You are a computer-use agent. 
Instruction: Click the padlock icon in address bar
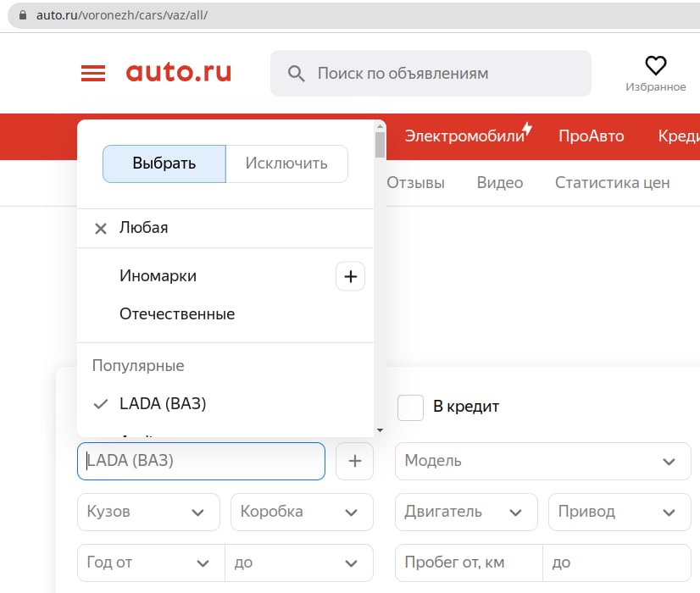22,15
